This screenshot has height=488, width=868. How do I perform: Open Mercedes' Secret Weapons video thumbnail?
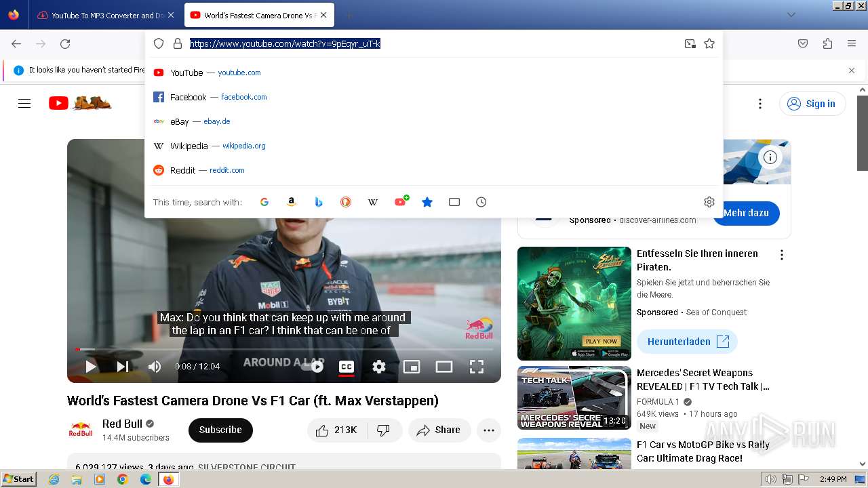(574, 398)
